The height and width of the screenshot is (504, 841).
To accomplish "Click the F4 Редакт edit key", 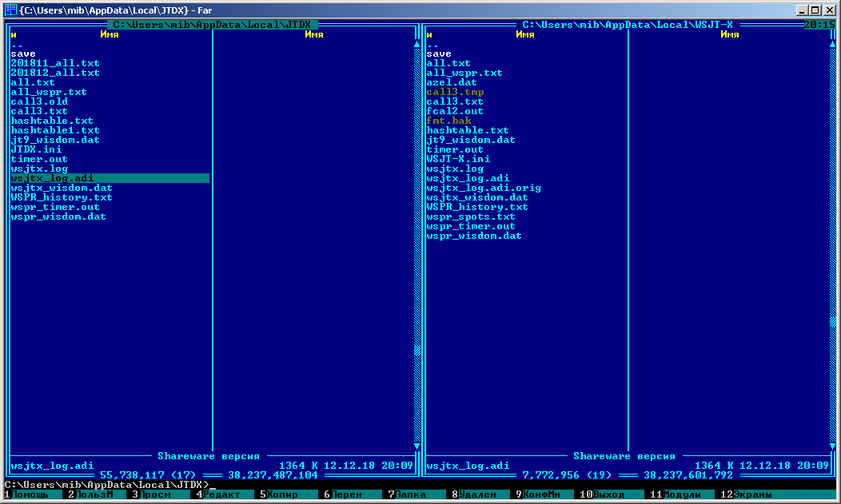I will (x=221, y=495).
